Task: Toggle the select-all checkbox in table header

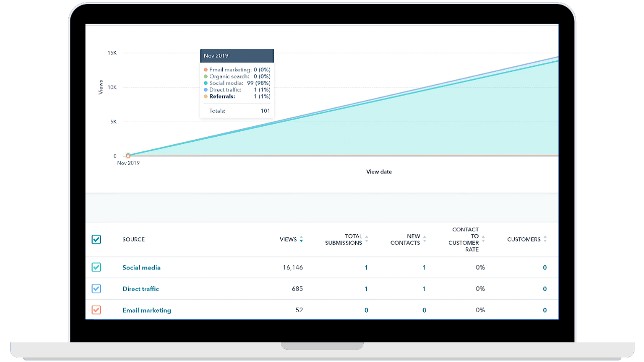Action: point(96,239)
